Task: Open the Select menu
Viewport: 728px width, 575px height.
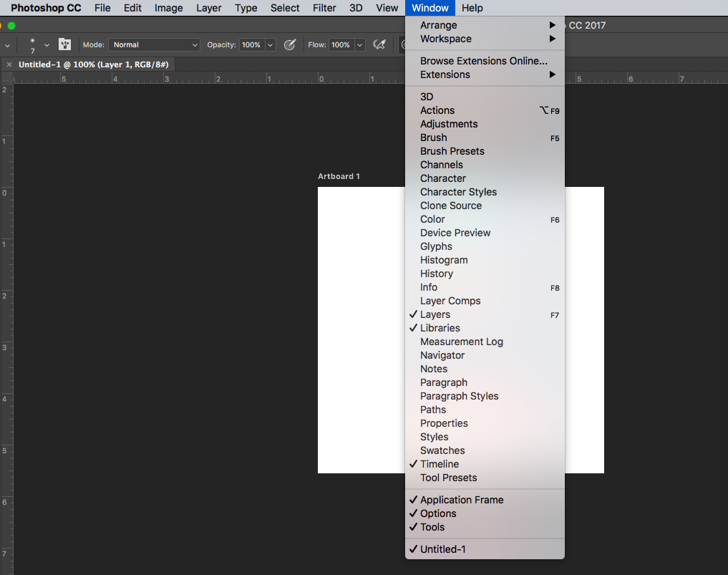Action: click(285, 8)
